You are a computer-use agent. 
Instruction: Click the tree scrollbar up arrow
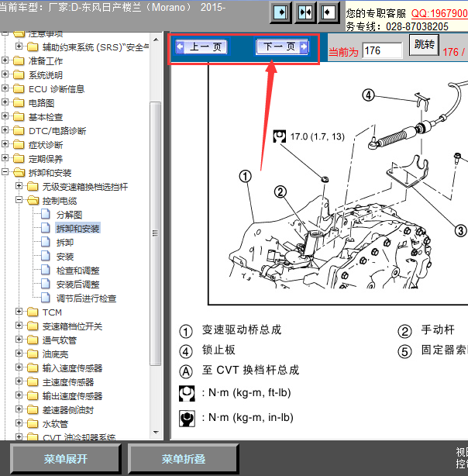tap(156, 40)
